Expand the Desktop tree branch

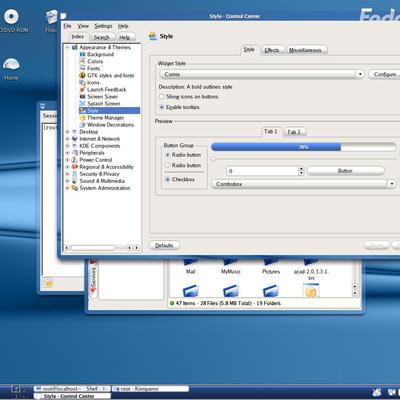(x=68, y=132)
